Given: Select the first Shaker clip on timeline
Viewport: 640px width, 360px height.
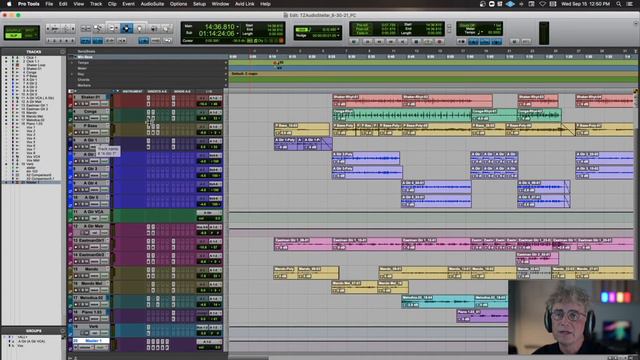Looking at the screenshot, I should [367, 101].
